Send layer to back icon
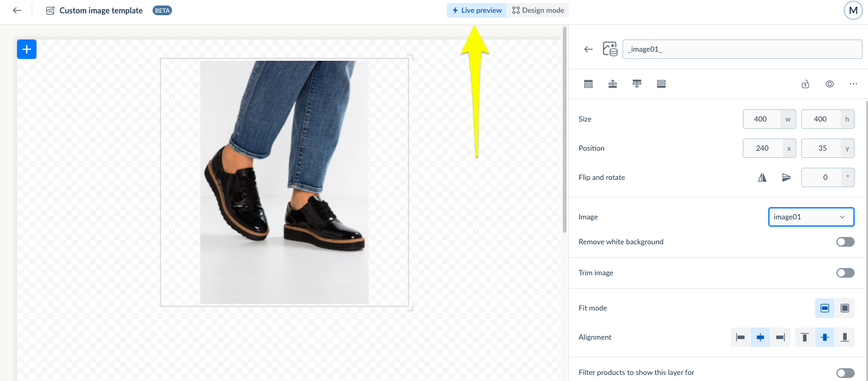The image size is (868, 381). tap(661, 84)
